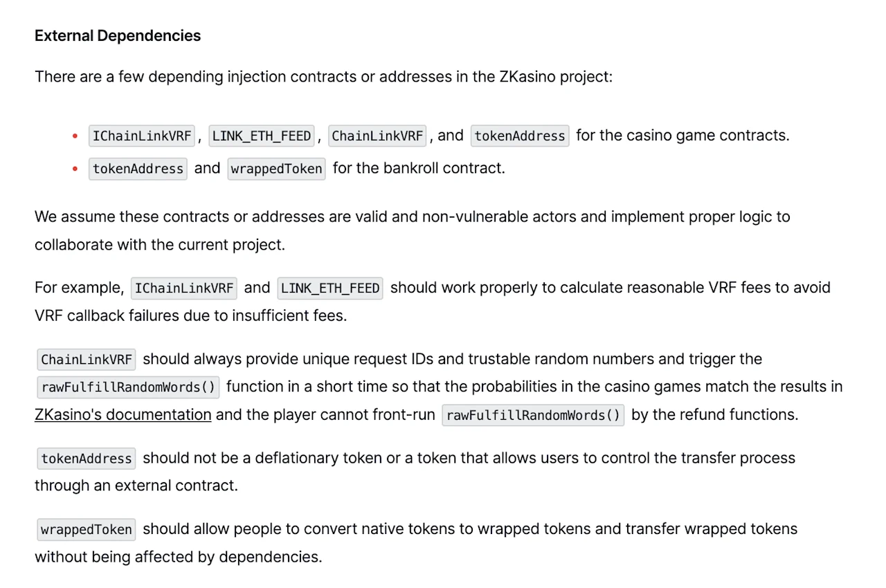This screenshot has height=588, width=886.
Task: Click the IChainLinkVRF code tag in first bullet
Action: point(142,136)
